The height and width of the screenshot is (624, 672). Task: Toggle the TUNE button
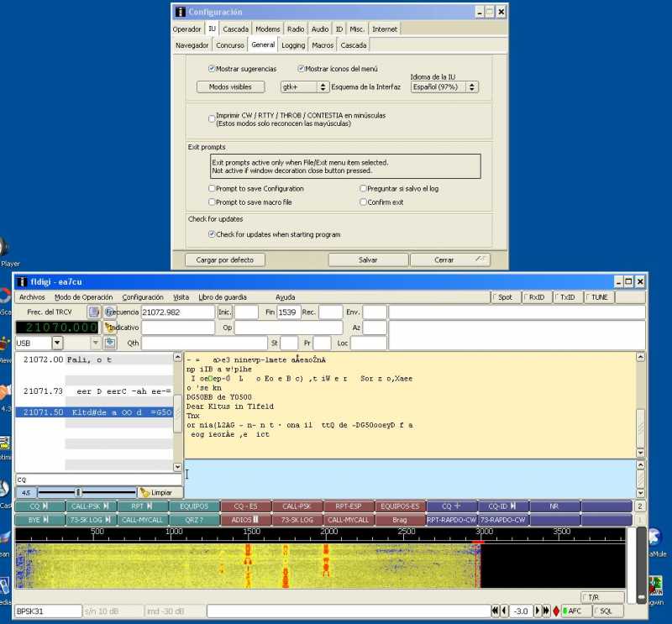coord(599,297)
